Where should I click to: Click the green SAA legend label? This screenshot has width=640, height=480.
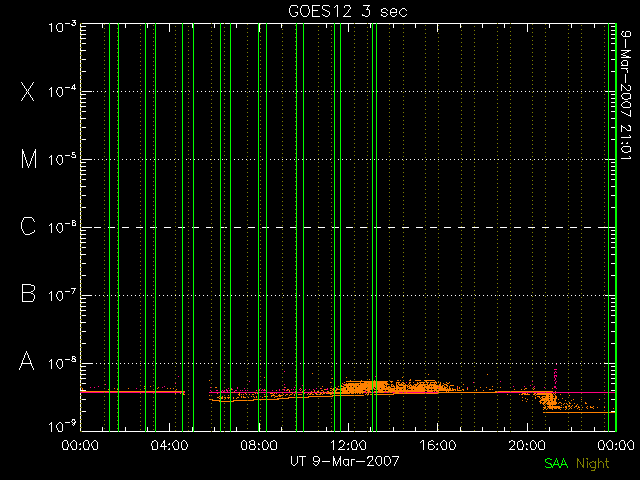pyautogui.click(x=556, y=463)
